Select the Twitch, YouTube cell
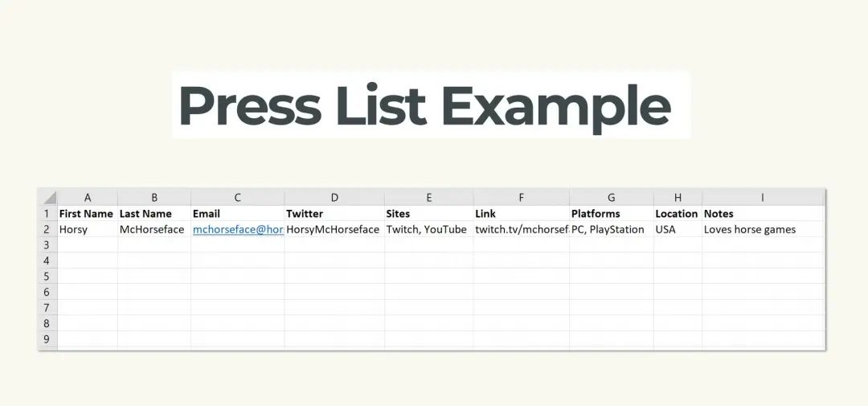 (429, 229)
